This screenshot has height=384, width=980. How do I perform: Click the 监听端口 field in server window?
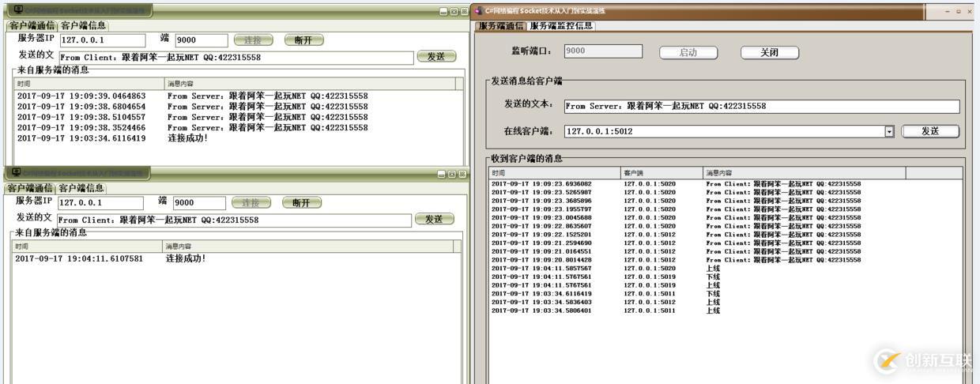tap(602, 51)
